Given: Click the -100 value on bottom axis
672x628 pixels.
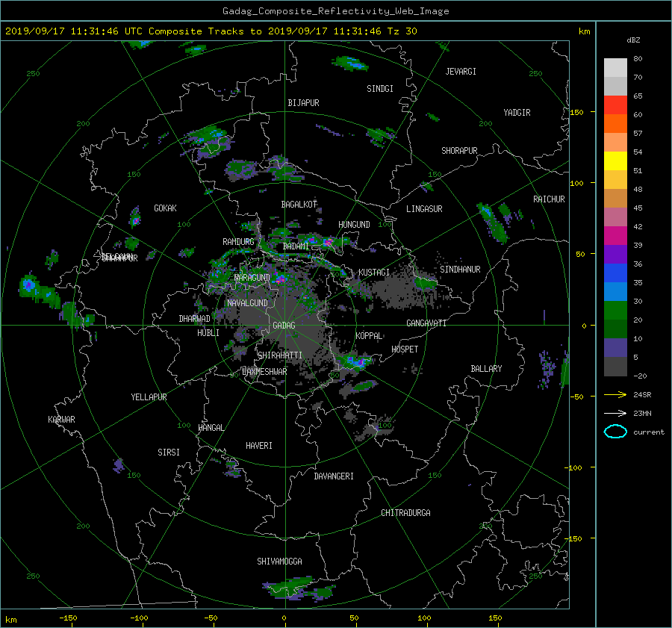Looking at the screenshot, I should 139,618.
